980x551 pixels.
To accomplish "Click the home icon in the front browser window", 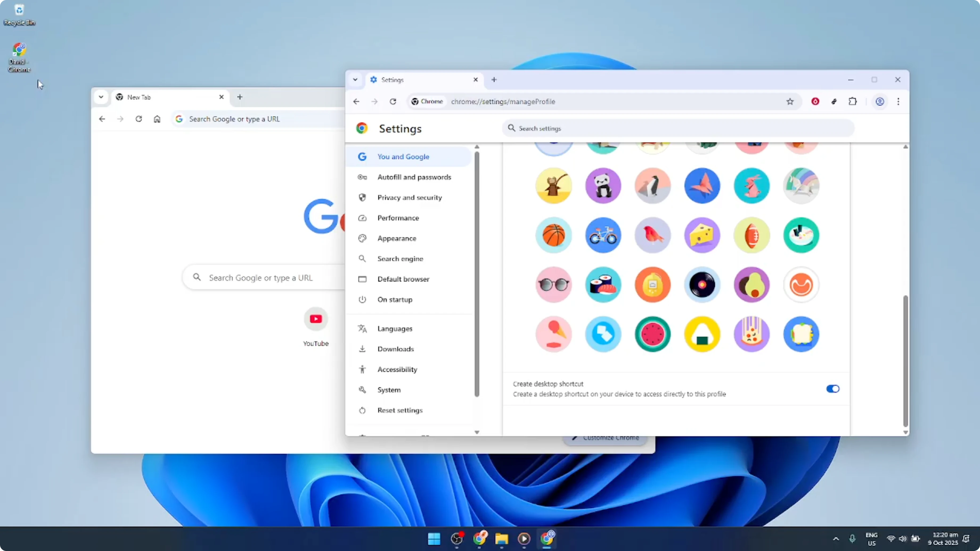I will [x=157, y=119].
